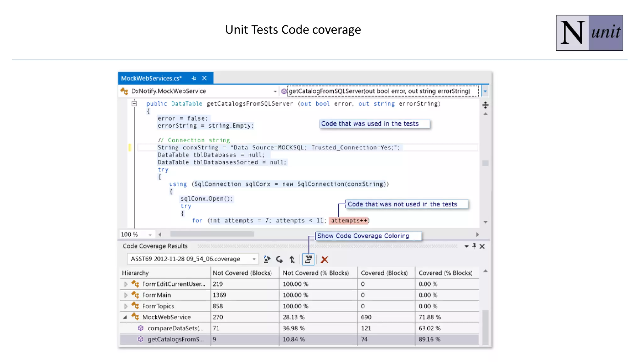This screenshot has width=644, height=362.
Task: Click the editor vertical scrollbar down arrow
Action: click(x=485, y=222)
